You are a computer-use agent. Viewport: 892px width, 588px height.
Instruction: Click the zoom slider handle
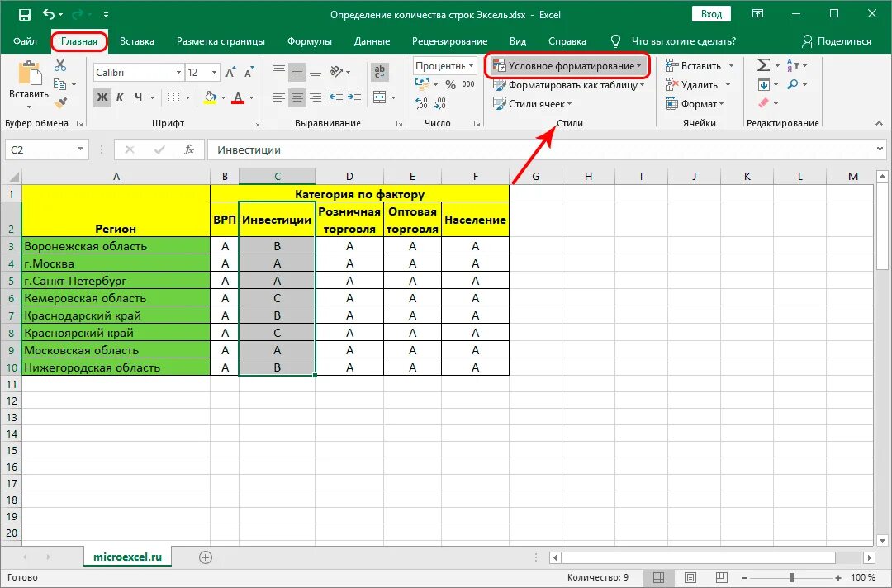coord(791,578)
